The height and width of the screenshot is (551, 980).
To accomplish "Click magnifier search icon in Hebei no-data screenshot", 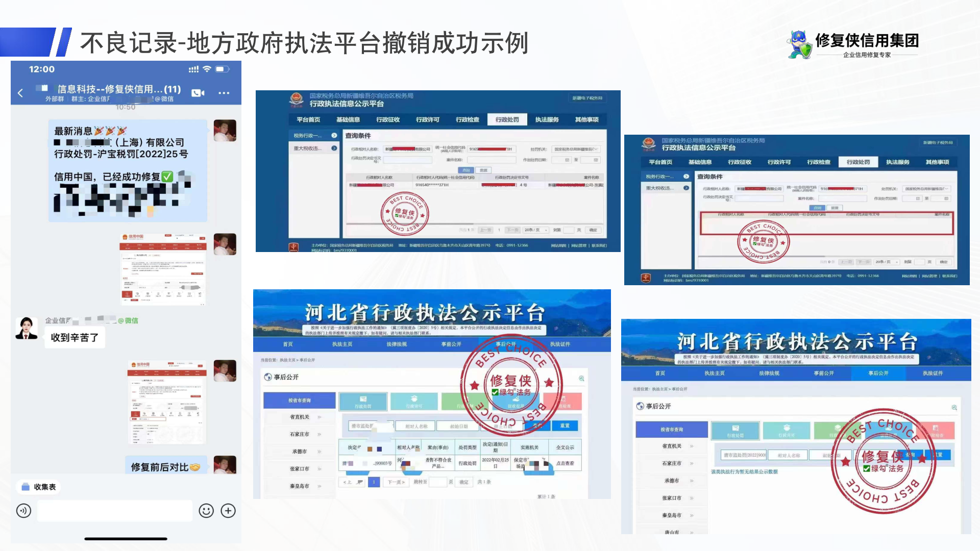I will [954, 407].
